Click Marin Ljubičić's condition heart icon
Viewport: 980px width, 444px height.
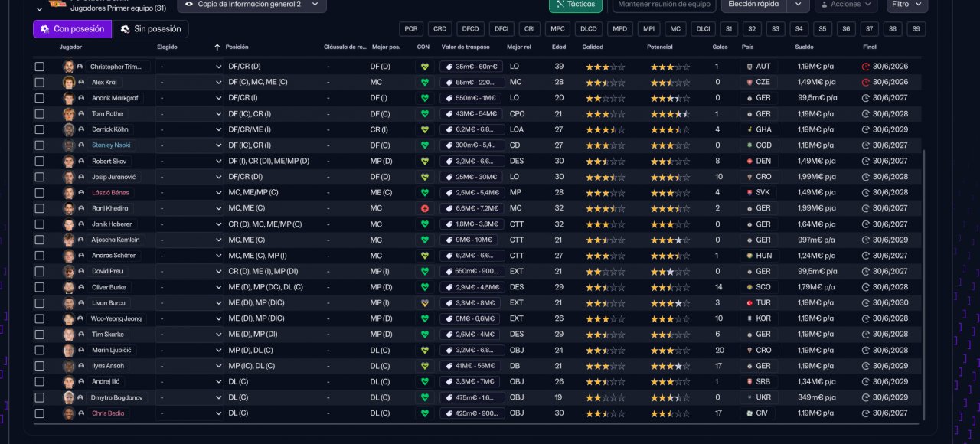(x=424, y=350)
